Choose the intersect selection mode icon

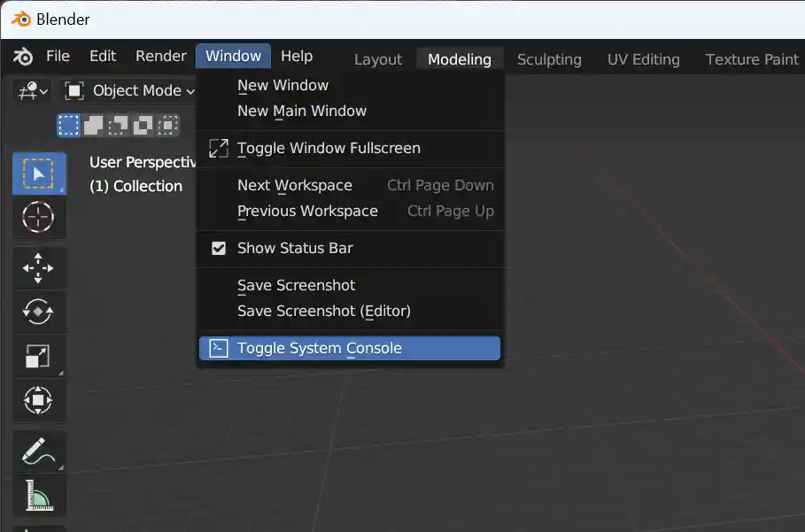167,125
